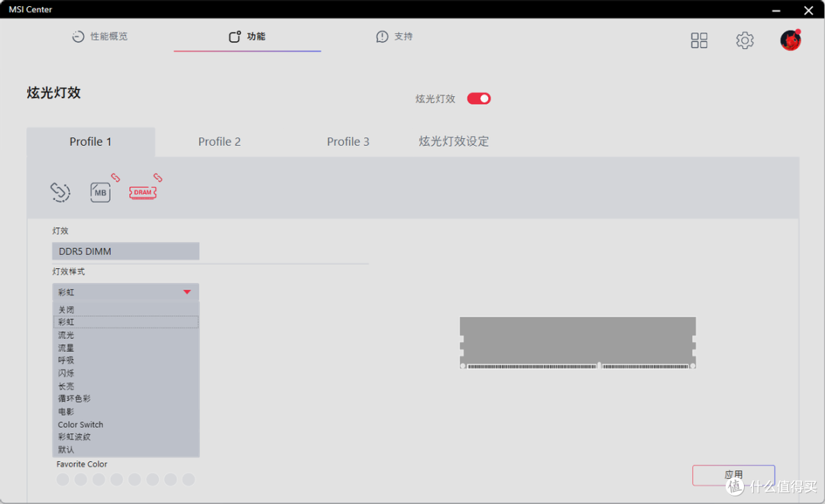This screenshot has height=504, width=825.
Task: Select Color Switch lighting style
Action: click(x=126, y=425)
